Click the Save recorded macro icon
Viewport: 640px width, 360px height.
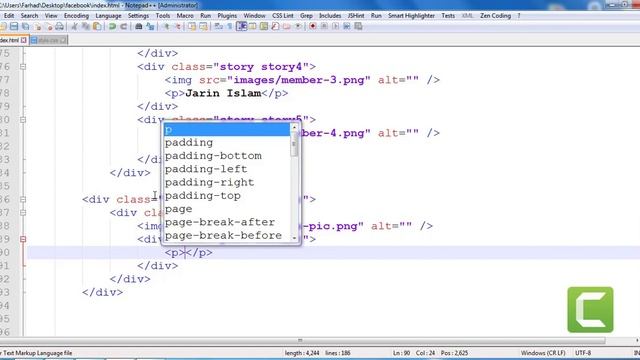pos(358,27)
